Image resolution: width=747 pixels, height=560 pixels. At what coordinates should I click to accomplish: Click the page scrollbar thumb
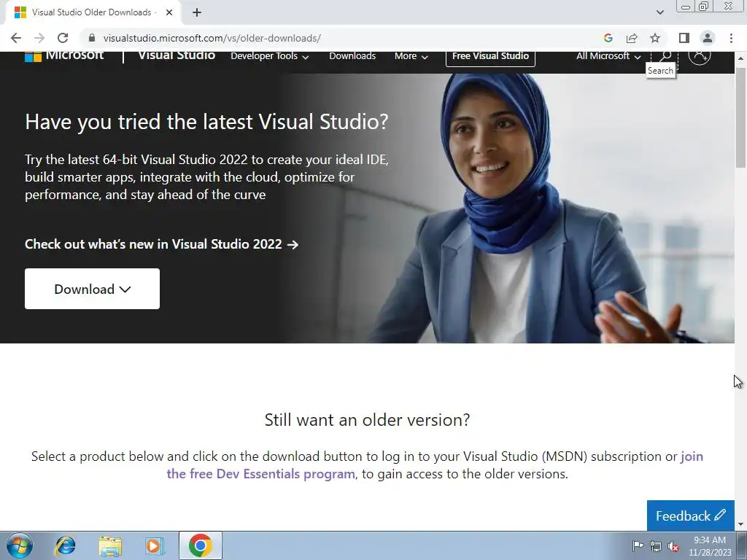[x=740, y=117]
